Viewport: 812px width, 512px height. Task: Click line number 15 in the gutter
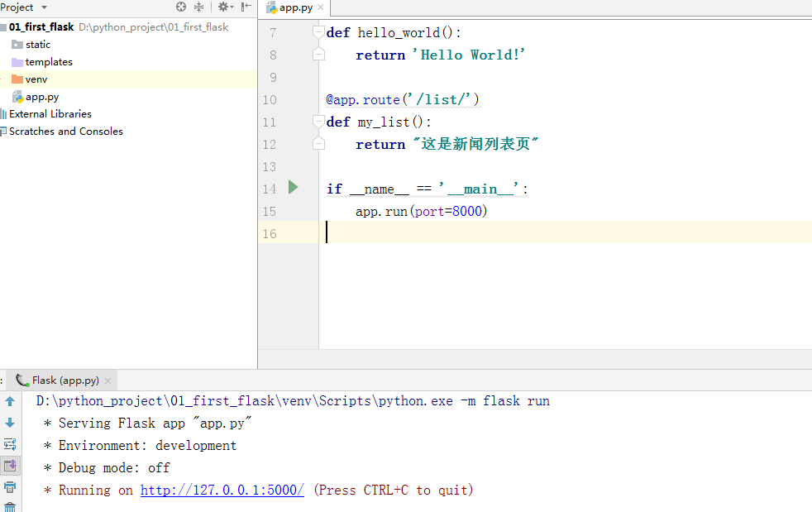point(270,212)
